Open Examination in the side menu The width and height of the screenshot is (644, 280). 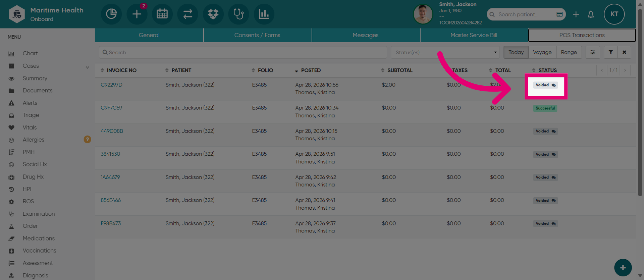point(39,214)
